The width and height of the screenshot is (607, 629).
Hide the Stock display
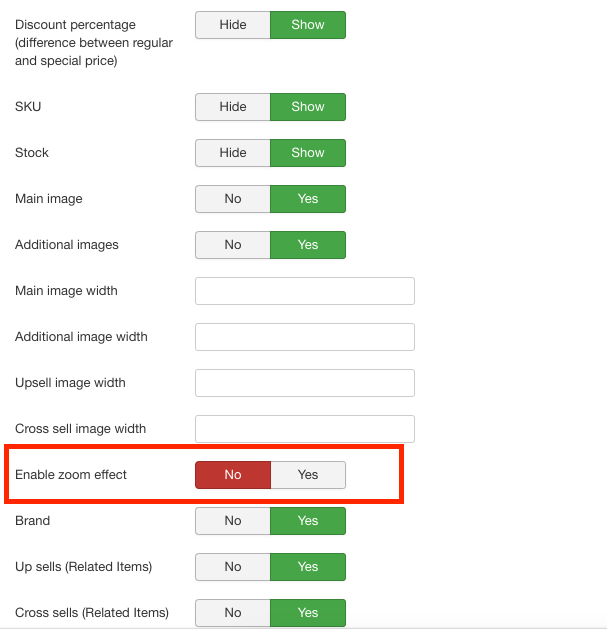coord(233,153)
